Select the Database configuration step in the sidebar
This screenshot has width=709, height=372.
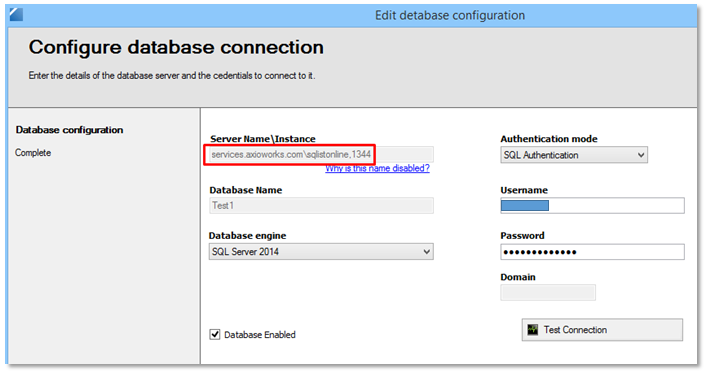point(69,130)
